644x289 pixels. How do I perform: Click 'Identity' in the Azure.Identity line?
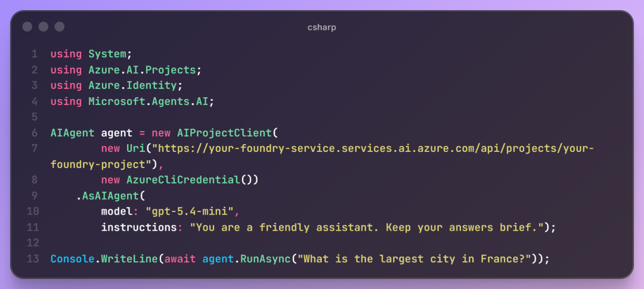coord(151,85)
